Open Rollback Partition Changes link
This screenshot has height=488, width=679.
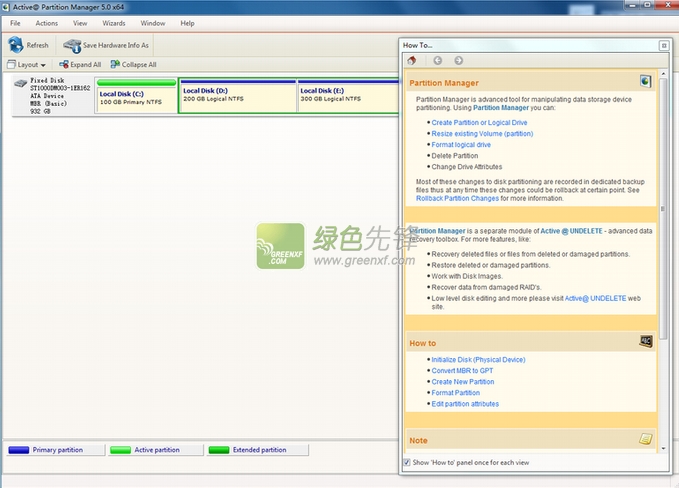[457, 198]
